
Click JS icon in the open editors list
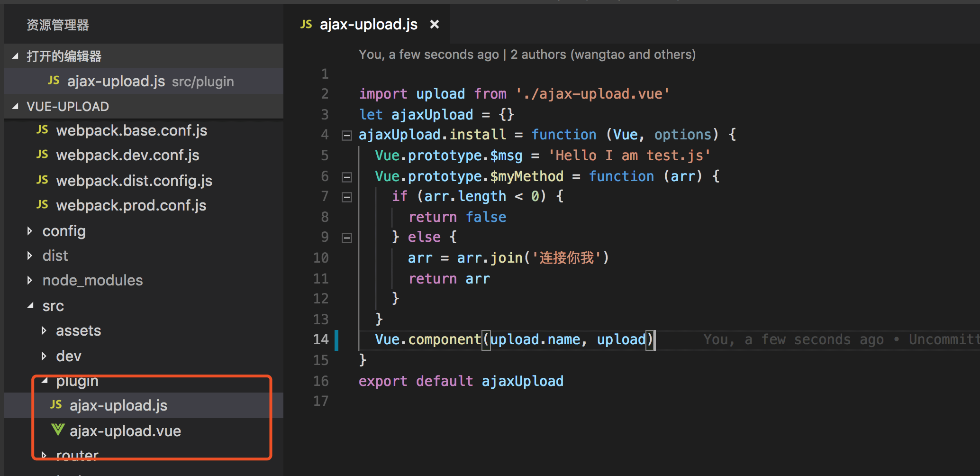pos(54,81)
